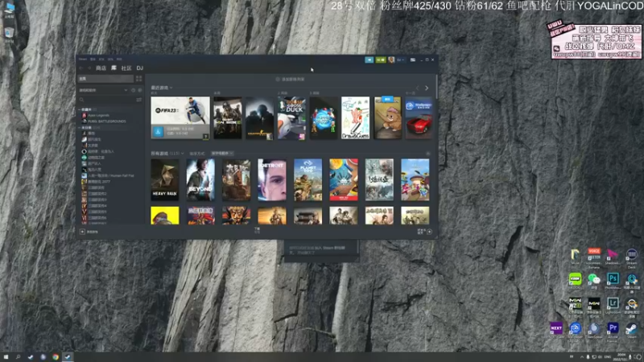The width and height of the screenshot is (644, 362).
Task: Open the Modern Warfare II game cover
Action: 228,117
